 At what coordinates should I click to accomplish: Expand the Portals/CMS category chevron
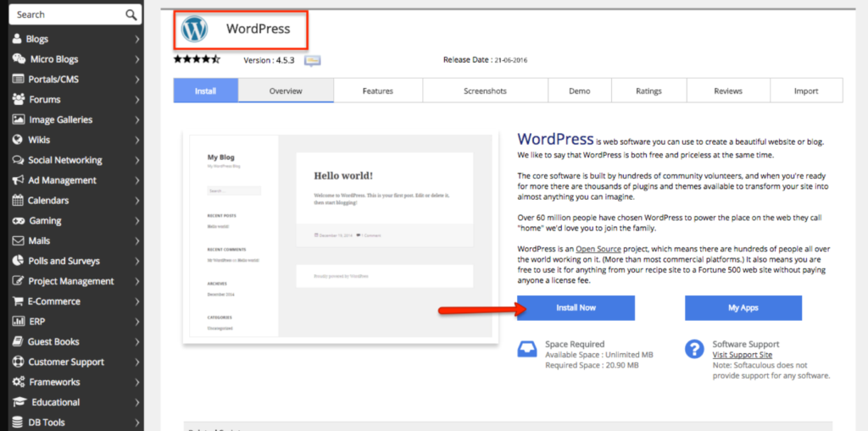click(136, 79)
